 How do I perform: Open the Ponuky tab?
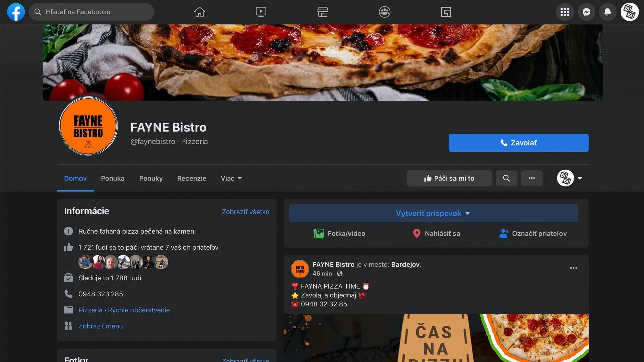151,178
